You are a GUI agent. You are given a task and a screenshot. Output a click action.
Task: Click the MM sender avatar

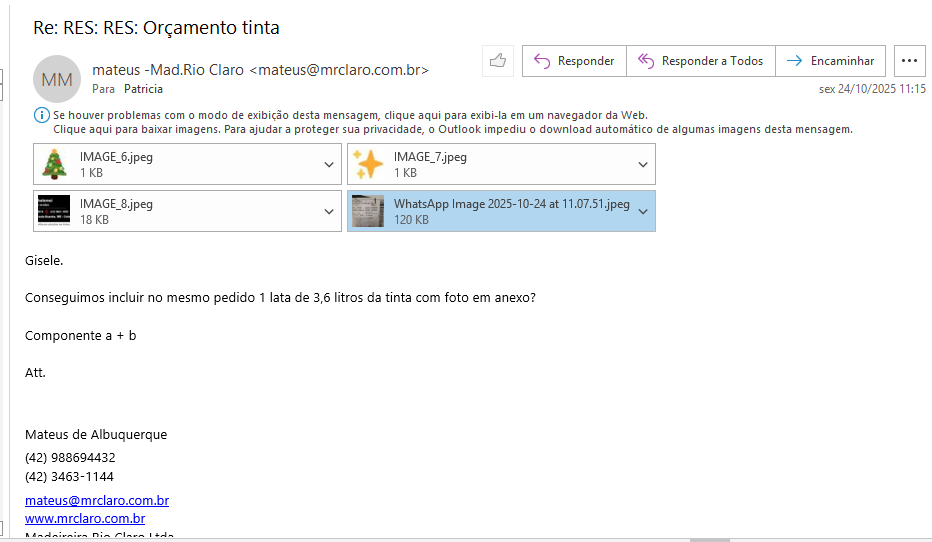coord(57,79)
